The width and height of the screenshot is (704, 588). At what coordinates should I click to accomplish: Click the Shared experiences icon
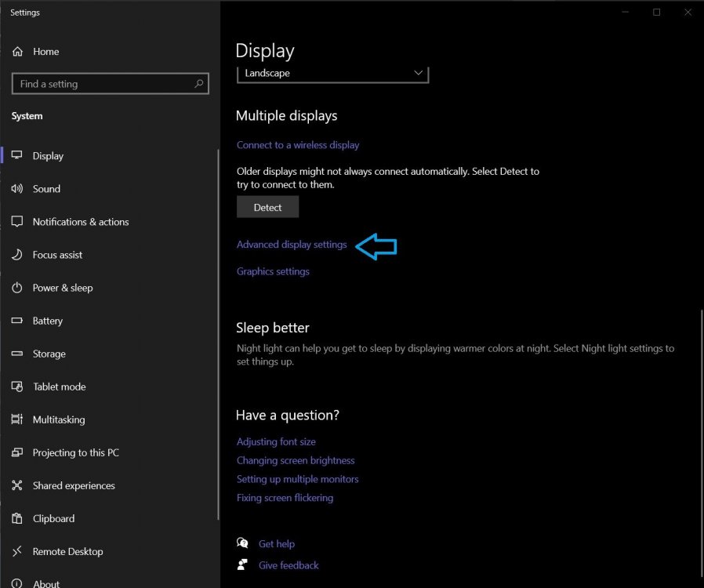(x=17, y=485)
